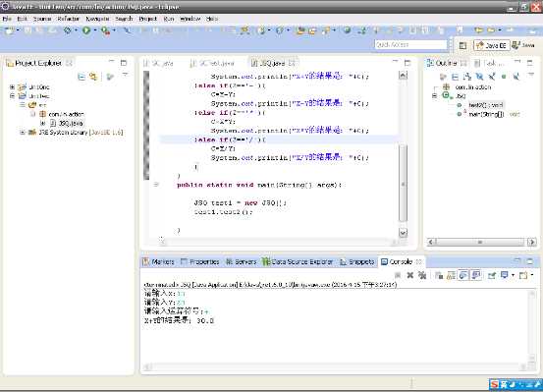Collapse the JSQ class in the Outline
Screen dimensions: 543x392
435,96
